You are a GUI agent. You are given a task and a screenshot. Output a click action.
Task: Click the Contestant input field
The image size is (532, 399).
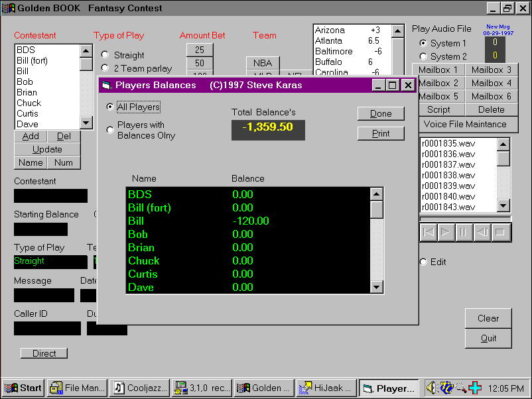point(50,196)
